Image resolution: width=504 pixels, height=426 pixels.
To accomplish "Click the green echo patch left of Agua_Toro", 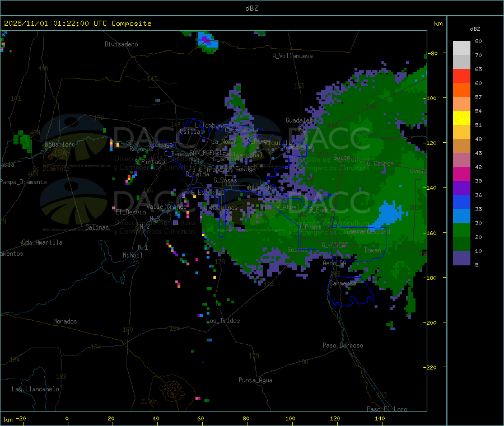I will 22,142.
